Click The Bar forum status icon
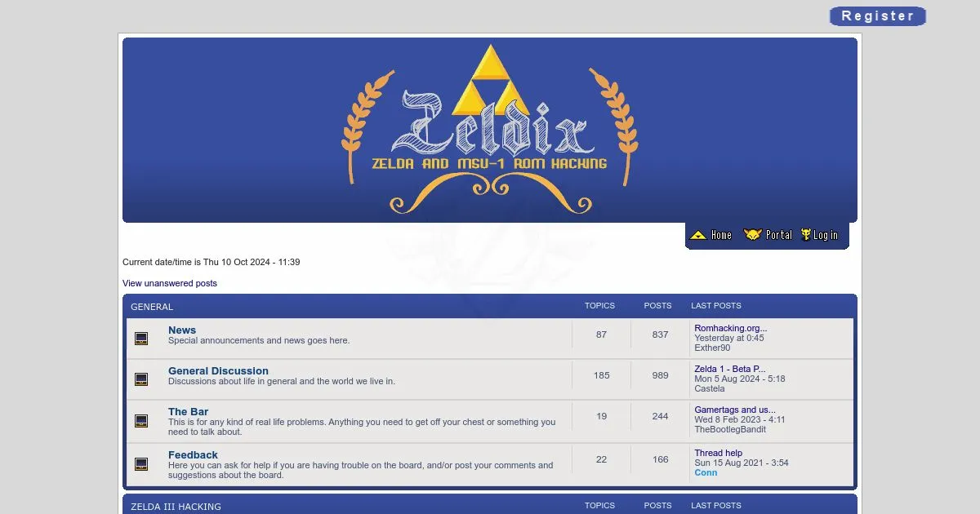Screen dimensions: 980x514 (141, 421)
